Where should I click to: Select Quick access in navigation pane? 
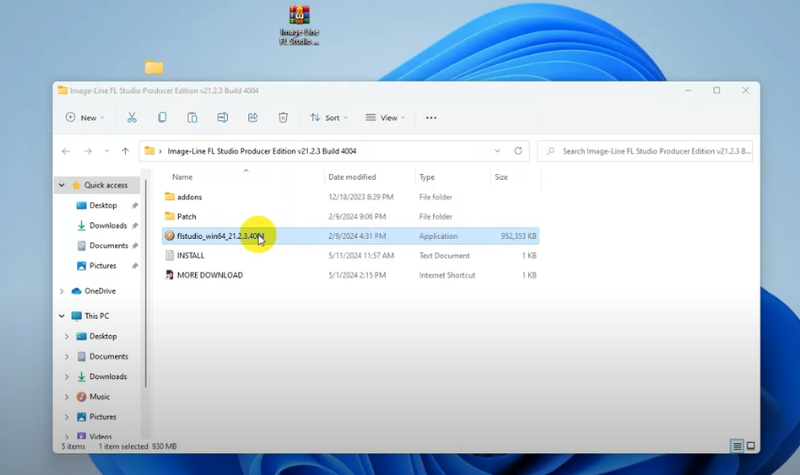click(106, 185)
